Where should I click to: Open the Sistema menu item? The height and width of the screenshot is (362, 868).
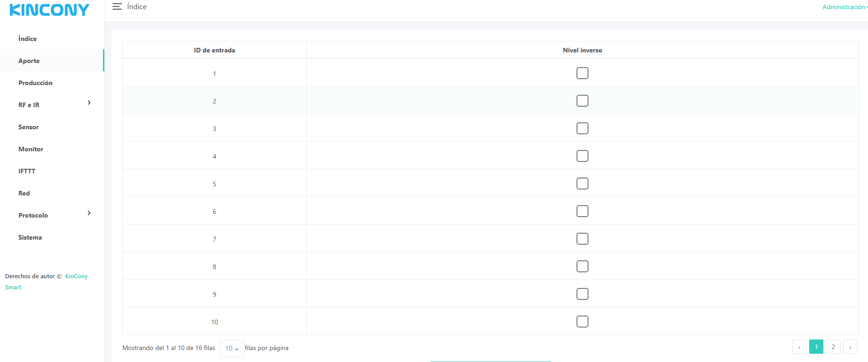(x=30, y=237)
